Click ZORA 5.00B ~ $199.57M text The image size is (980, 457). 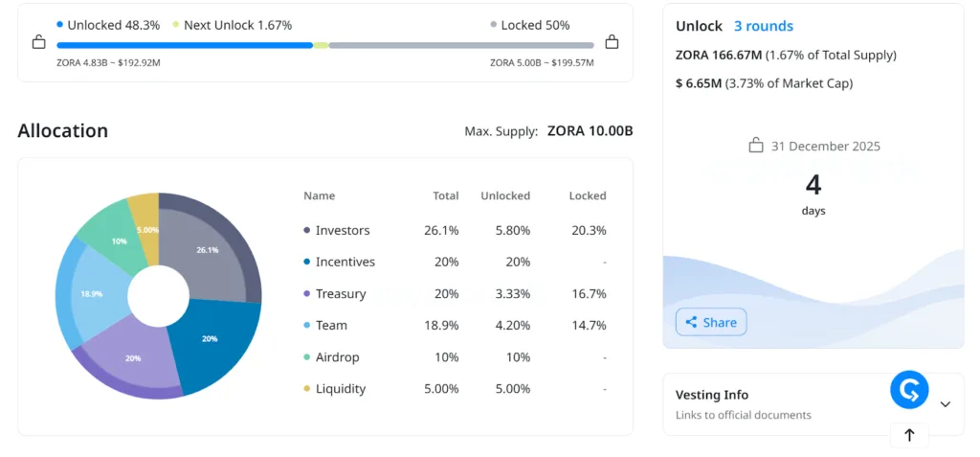(x=542, y=62)
